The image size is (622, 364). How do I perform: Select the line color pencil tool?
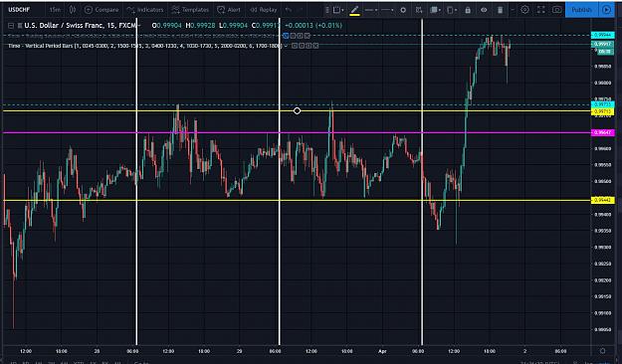pyautogui.click(x=354, y=10)
